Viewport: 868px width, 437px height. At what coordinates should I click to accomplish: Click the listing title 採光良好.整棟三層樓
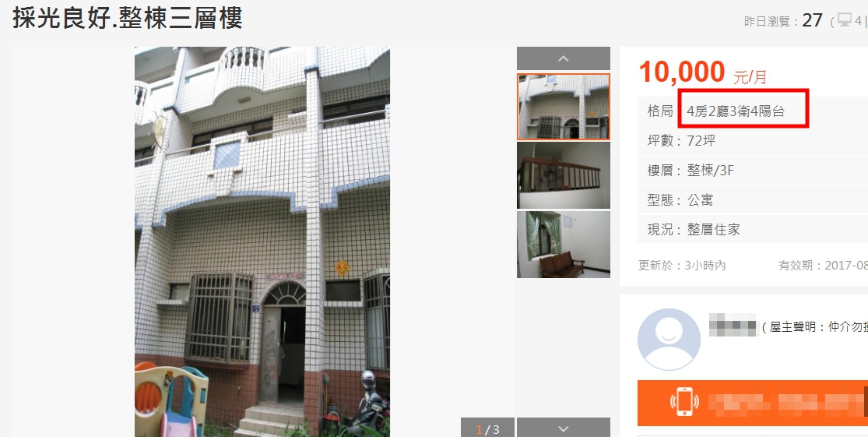[128, 18]
